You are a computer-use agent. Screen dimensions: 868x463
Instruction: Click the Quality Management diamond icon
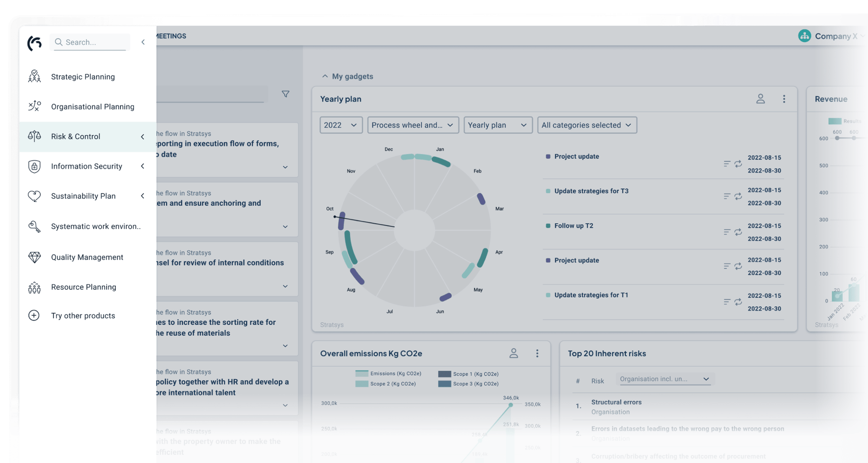[x=34, y=257]
